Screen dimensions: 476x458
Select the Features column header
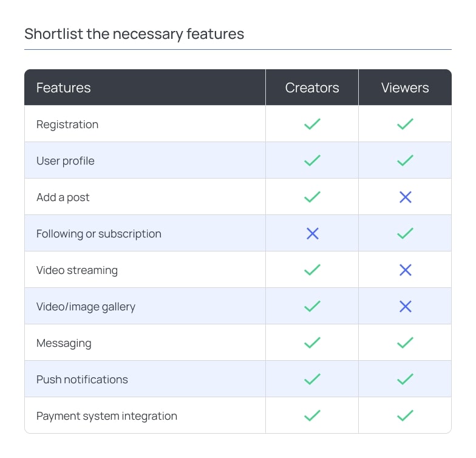coord(63,87)
